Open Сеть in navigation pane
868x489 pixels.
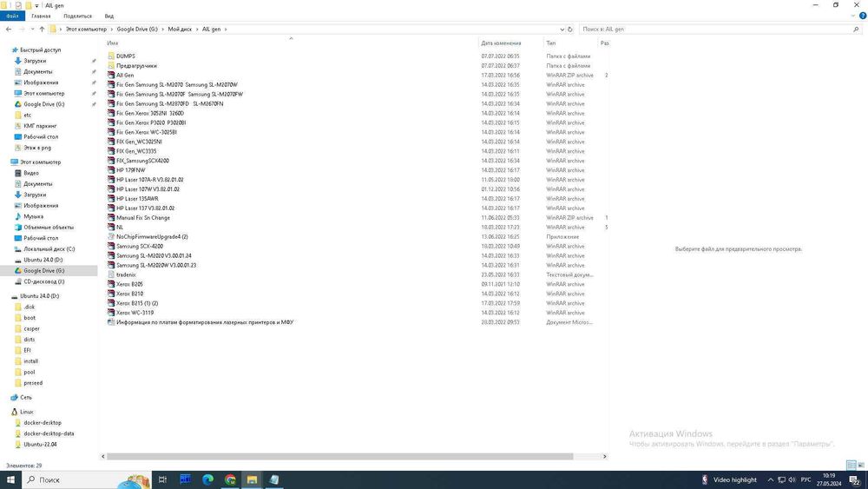25,398
